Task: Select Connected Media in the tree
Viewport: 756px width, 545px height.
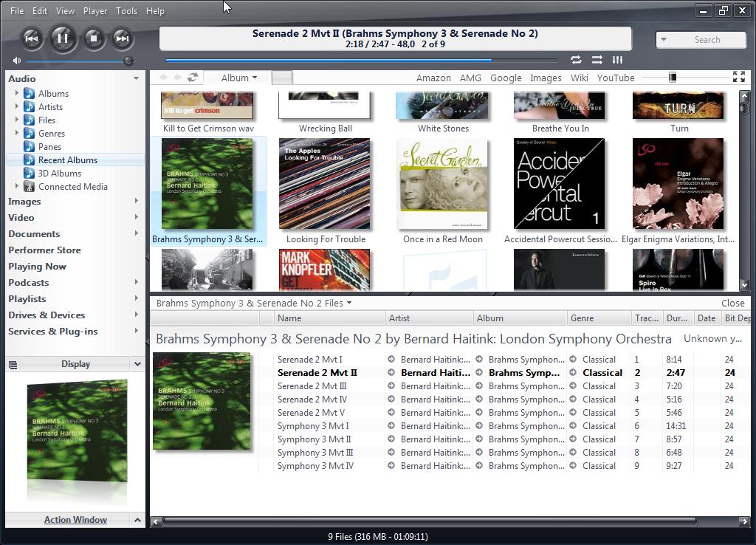Action: pos(73,187)
